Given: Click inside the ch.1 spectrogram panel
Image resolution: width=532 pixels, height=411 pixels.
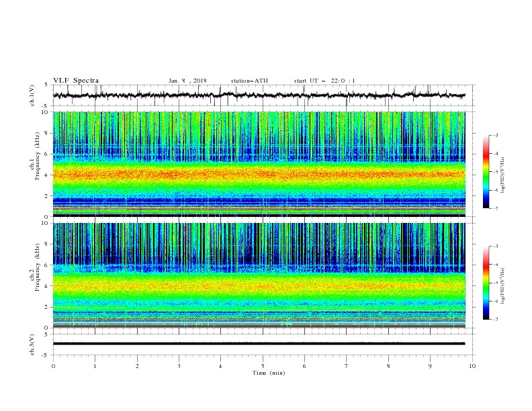Looking at the screenshot, I should pos(259,164).
